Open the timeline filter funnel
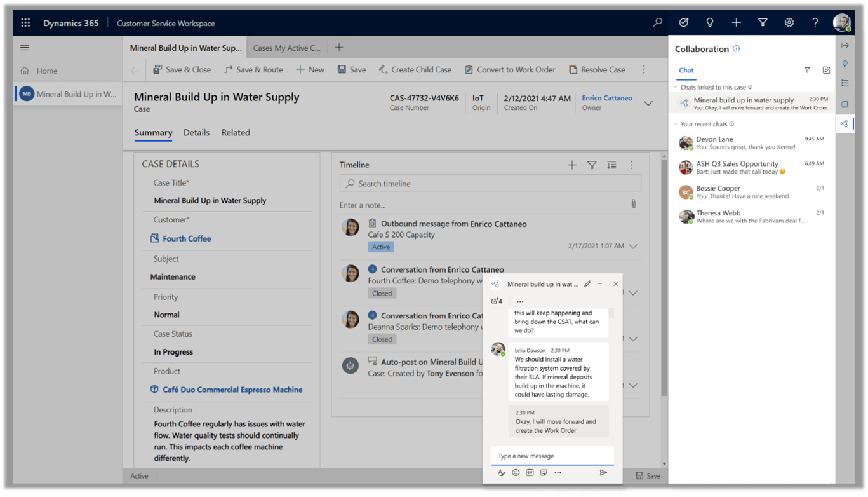868x497 pixels. click(x=592, y=165)
